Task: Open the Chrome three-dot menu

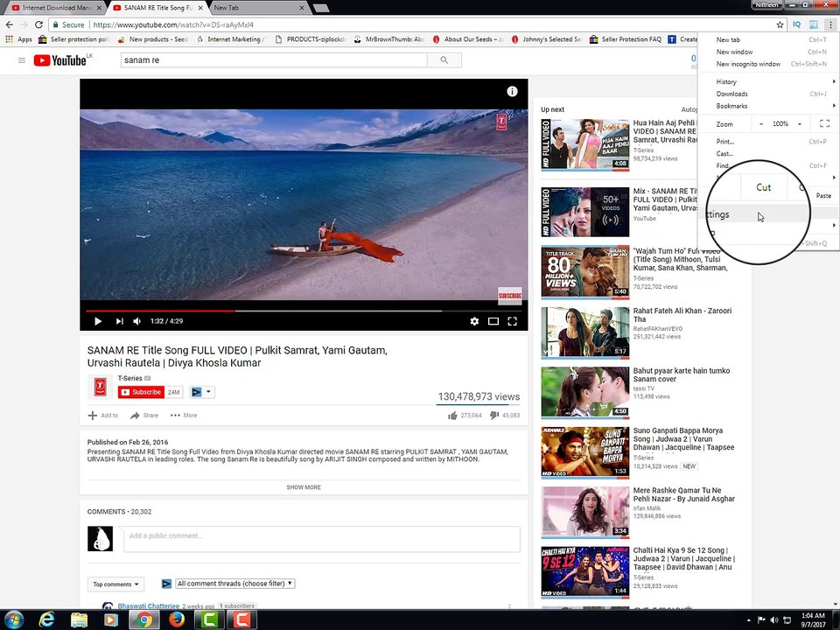Action: point(831,24)
